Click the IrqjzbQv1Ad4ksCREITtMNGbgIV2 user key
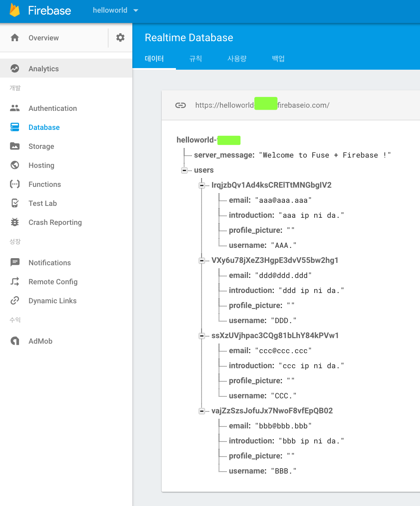The image size is (420, 506). (x=271, y=185)
